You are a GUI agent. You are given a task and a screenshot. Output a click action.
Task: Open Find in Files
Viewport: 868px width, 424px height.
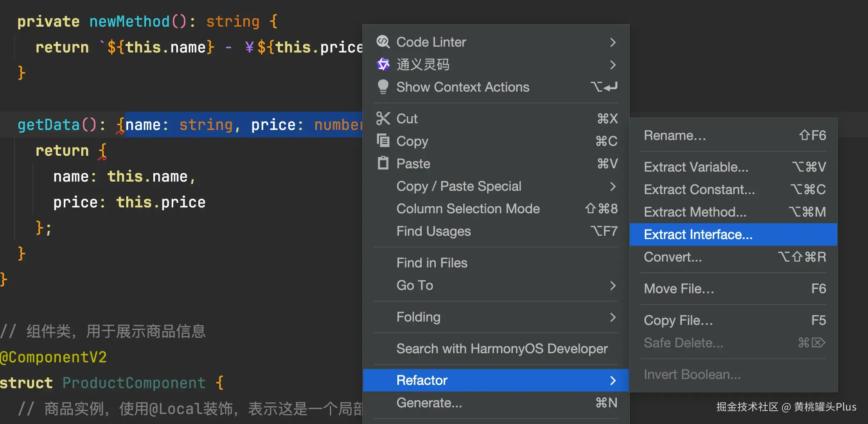[x=432, y=263]
